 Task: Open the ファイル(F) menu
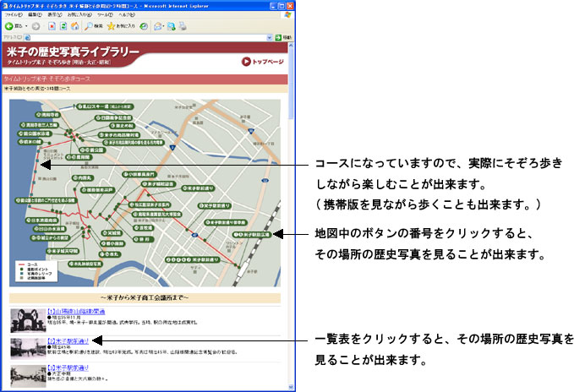(x=14, y=15)
